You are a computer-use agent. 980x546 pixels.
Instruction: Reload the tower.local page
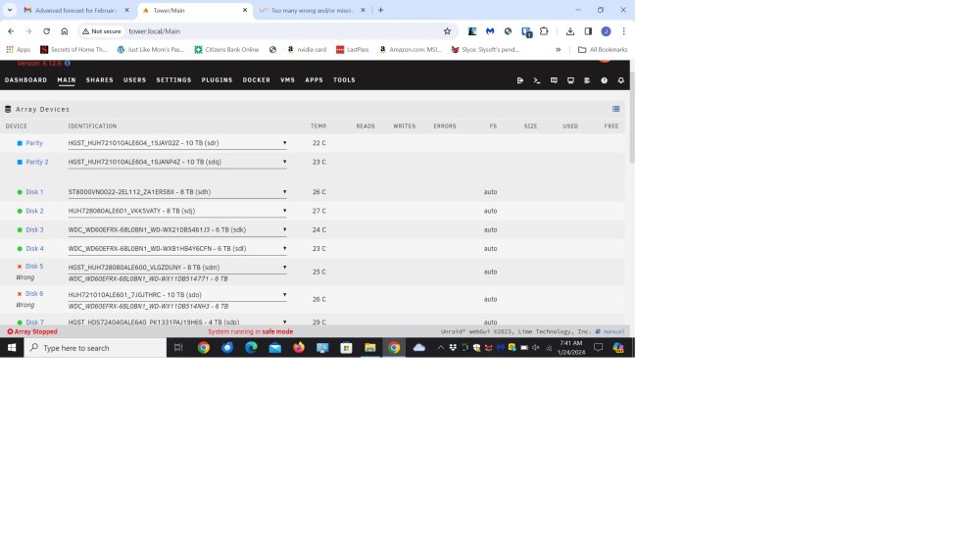46,31
